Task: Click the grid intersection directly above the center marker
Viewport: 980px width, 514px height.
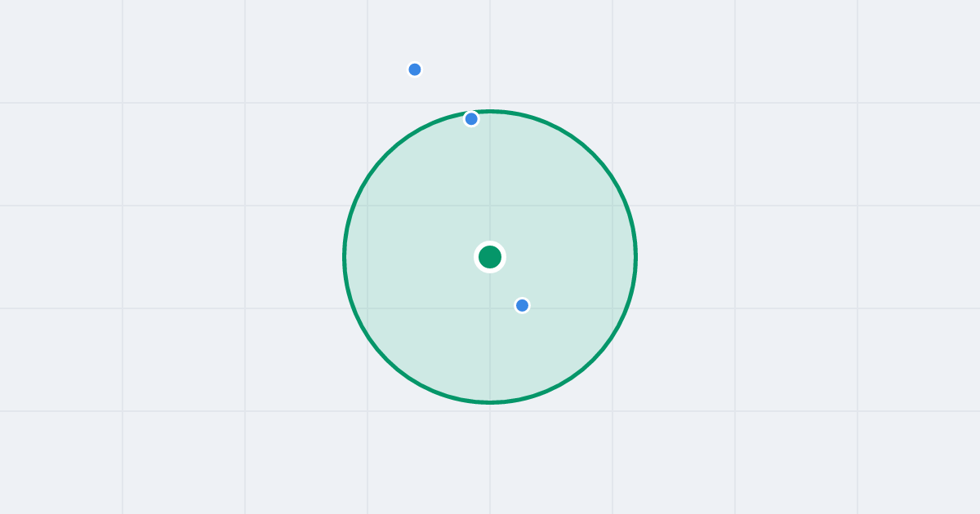Action: pos(490,206)
